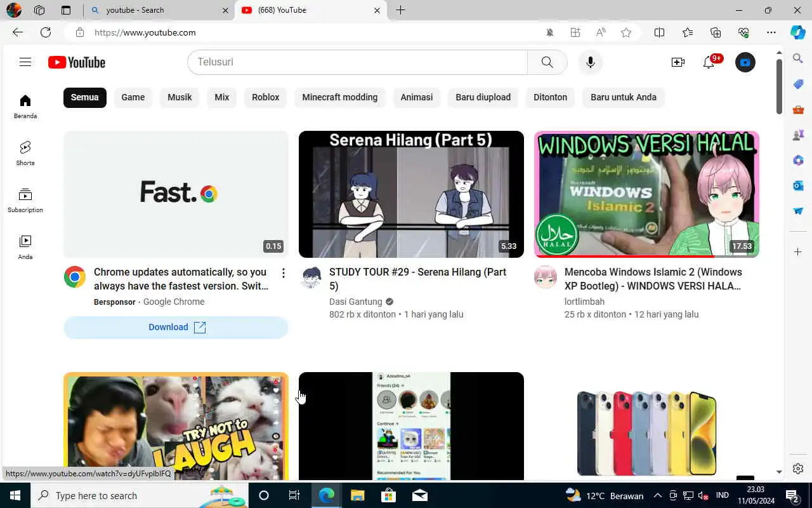Open Microsoft Store from taskbar
This screenshot has width=812, height=508.
point(389,495)
